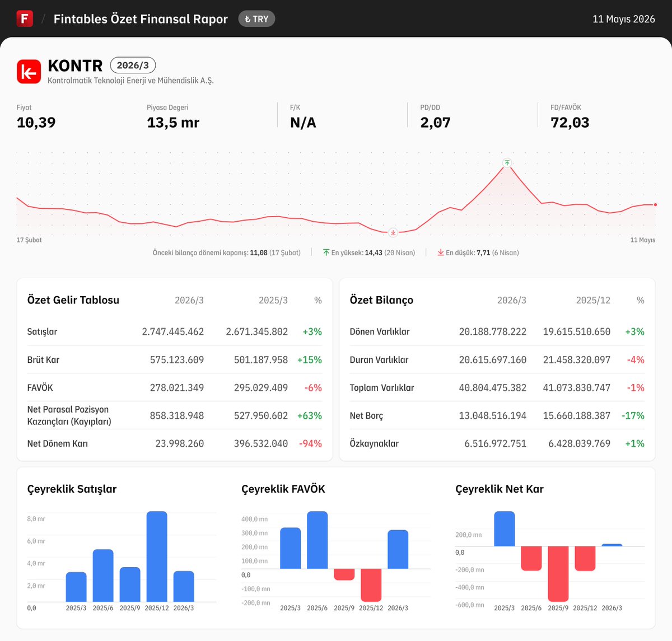The width and height of the screenshot is (672, 641).
Task: Click the green up-arrow icon beside En yüksek
Action: pyautogui.click(x=326, y=252)
